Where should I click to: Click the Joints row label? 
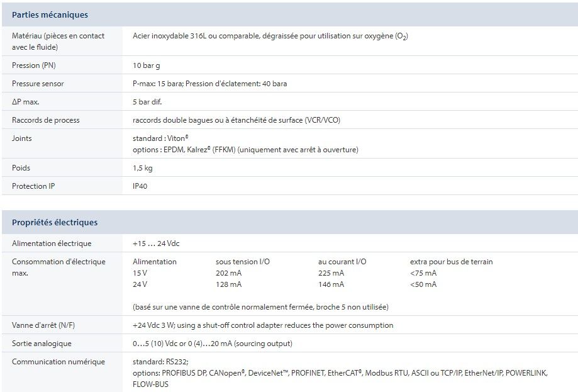(x=21, y=138)
